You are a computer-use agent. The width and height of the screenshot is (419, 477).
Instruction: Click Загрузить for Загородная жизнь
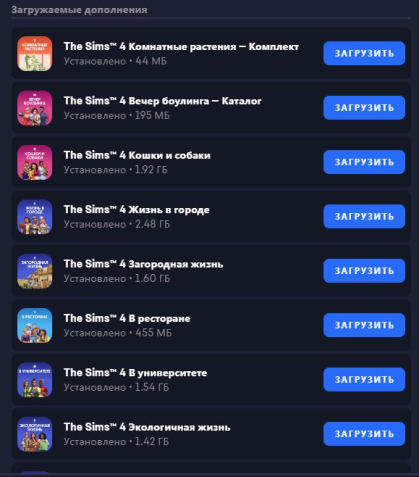(364, 271)
